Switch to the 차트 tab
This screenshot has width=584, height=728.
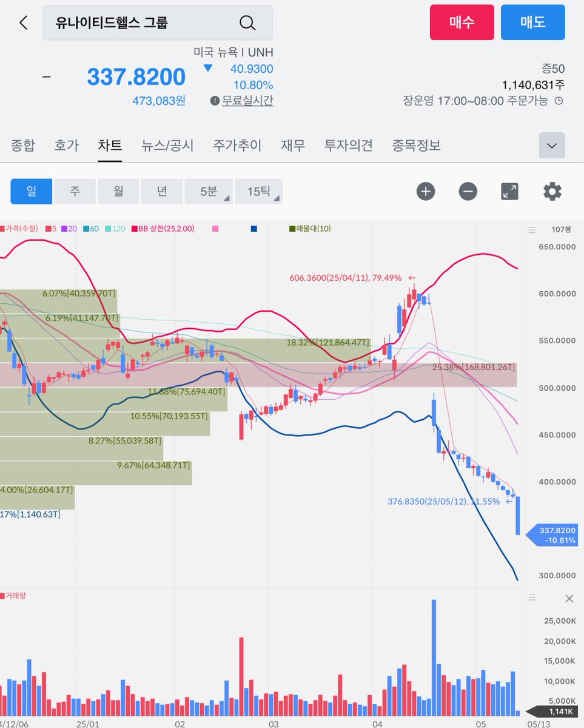click(110, 146)
